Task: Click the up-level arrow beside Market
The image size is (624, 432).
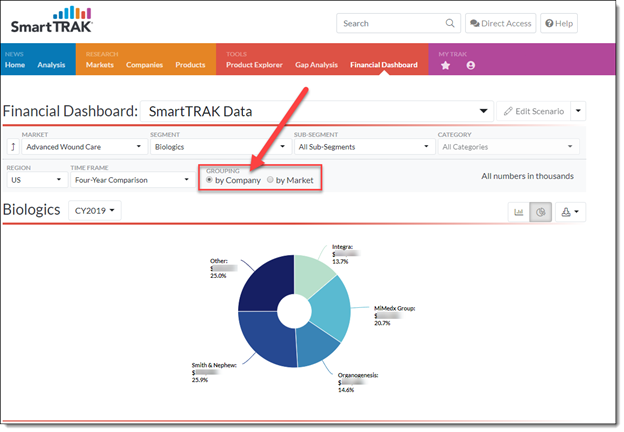Action: (x=13, y=147)
